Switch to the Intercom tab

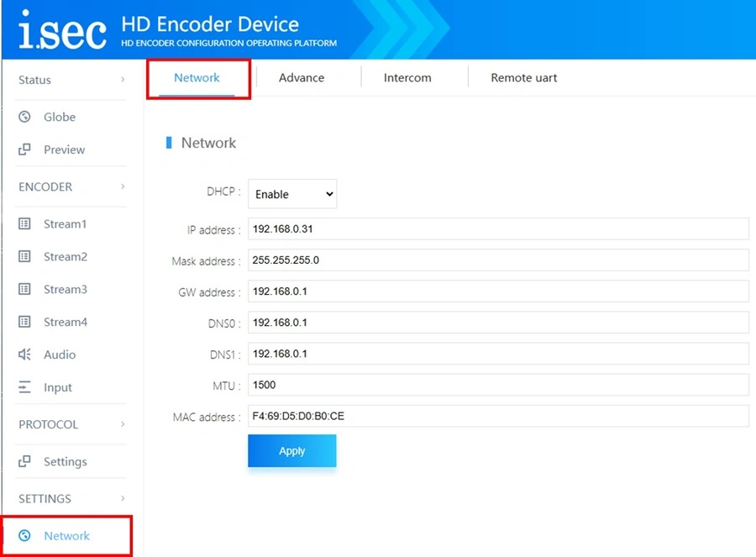[x=407, y=77]
